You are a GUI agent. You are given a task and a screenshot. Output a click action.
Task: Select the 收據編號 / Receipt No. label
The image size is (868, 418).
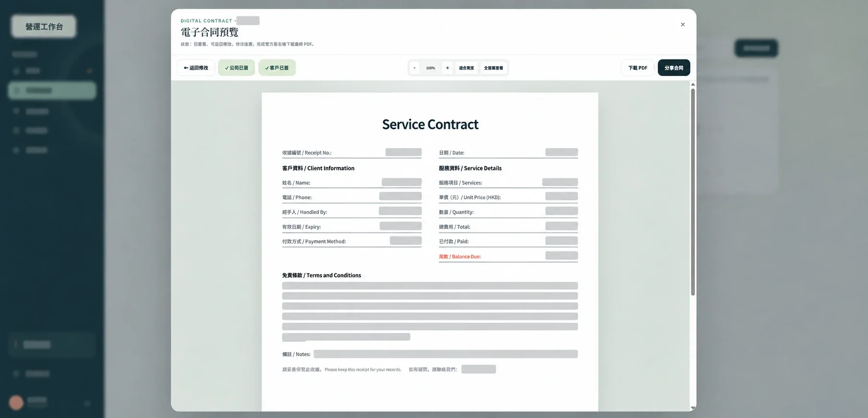[x=307, y=153]
